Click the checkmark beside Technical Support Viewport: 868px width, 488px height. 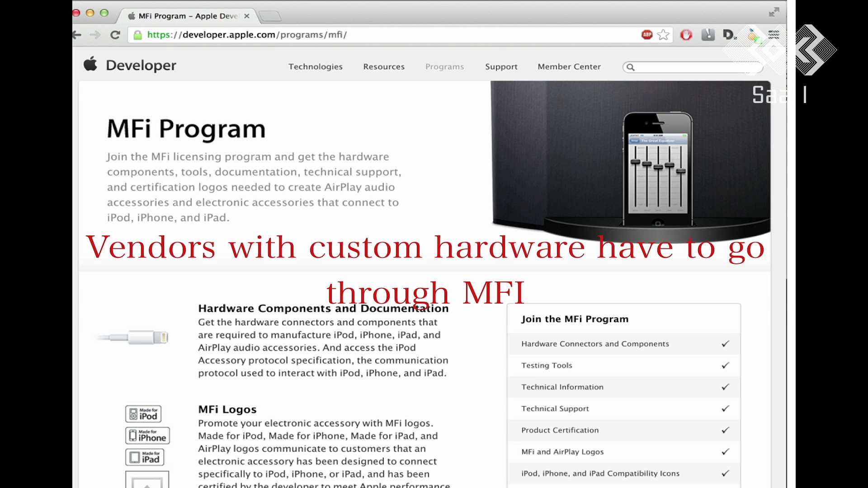(726, 408)
